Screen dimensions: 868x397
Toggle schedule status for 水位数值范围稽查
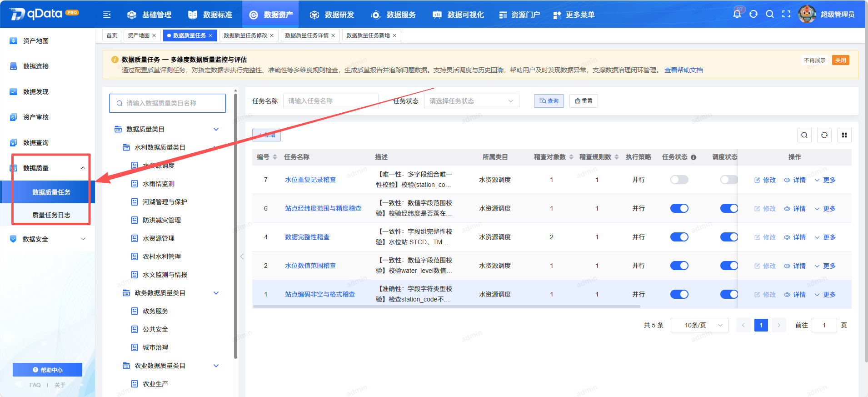[729, 266]
